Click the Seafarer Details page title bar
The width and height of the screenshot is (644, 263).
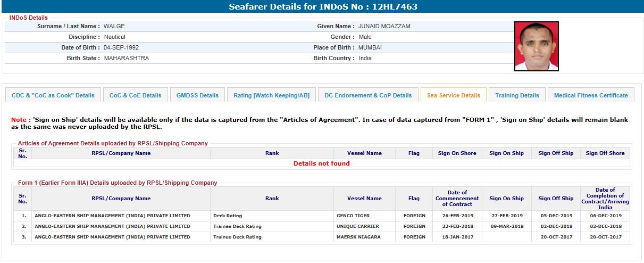[x=322, y=7]
